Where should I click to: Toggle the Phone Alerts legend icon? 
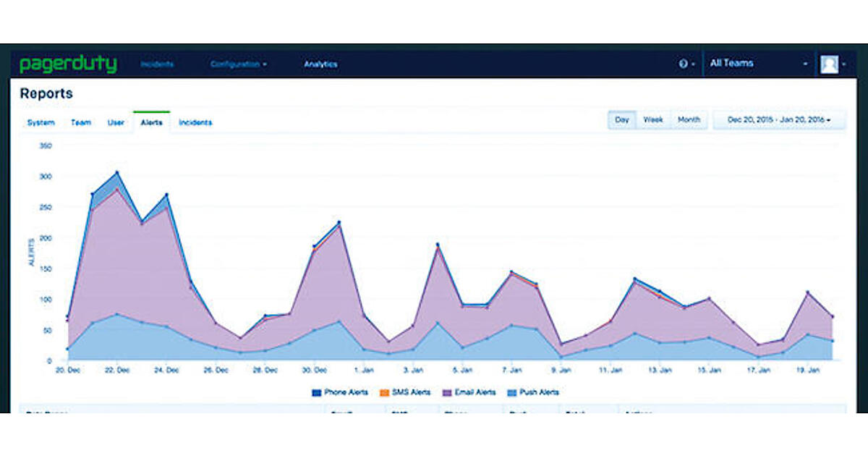(x=316, y=392)
